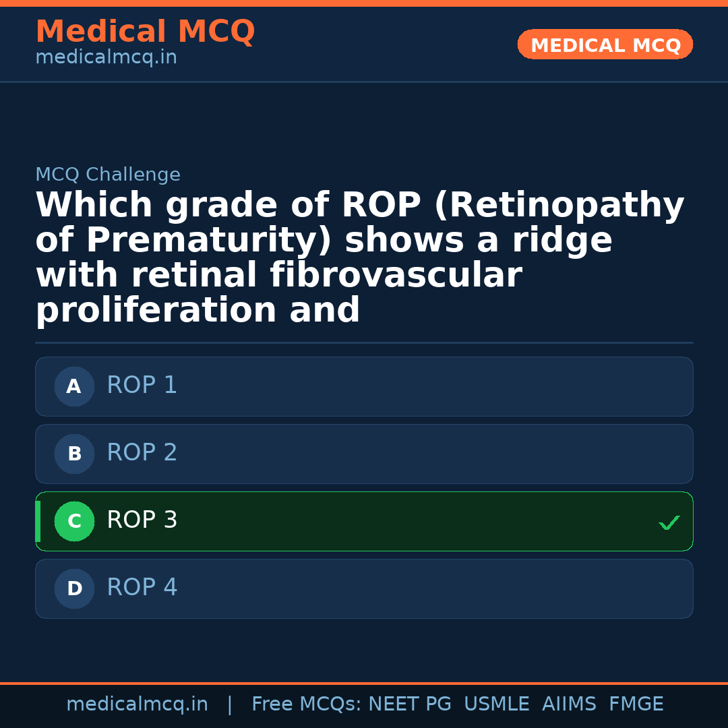Click the FMGE footer text
The width and height of the screenshot is (728, 728).
click(636, 704)
